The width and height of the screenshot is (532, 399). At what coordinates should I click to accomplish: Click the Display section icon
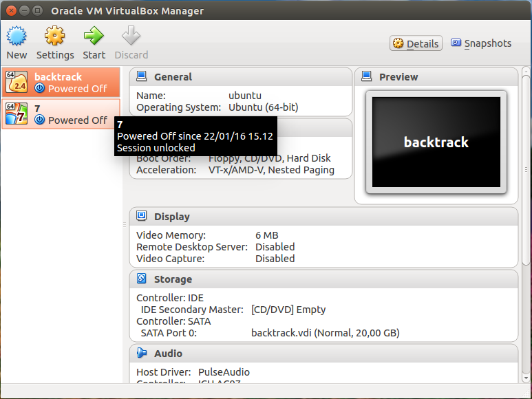tap(142, 216)
